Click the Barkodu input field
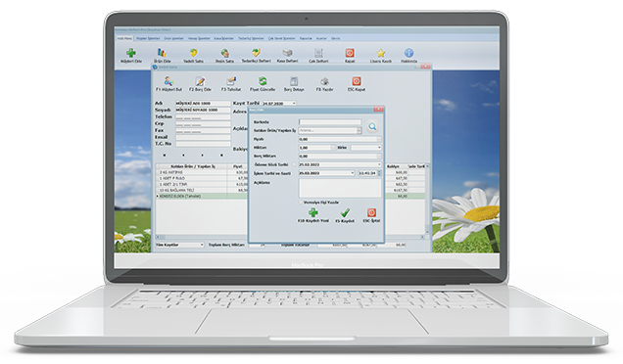This screenshot has width=623, height=364. tap(330, 122)
